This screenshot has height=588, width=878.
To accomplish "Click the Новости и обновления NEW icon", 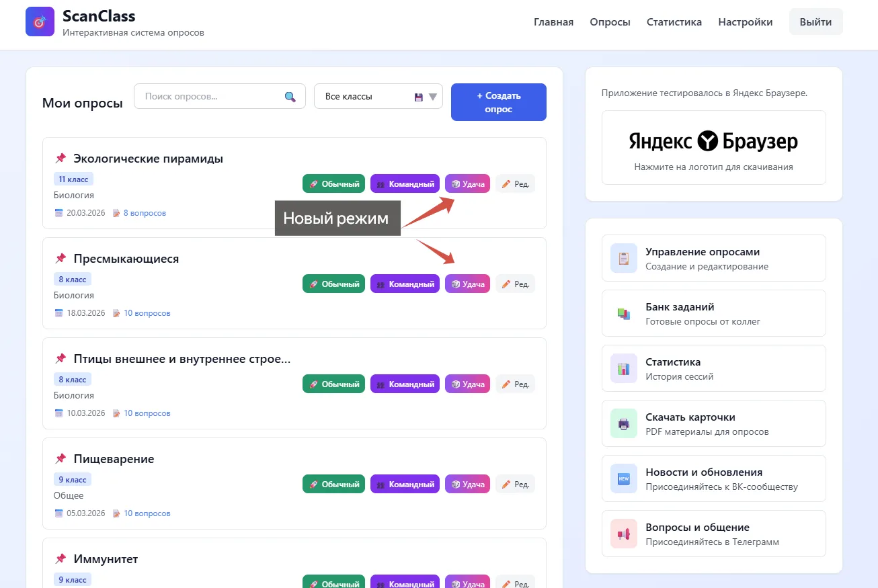I will click(x=624, y=478).
